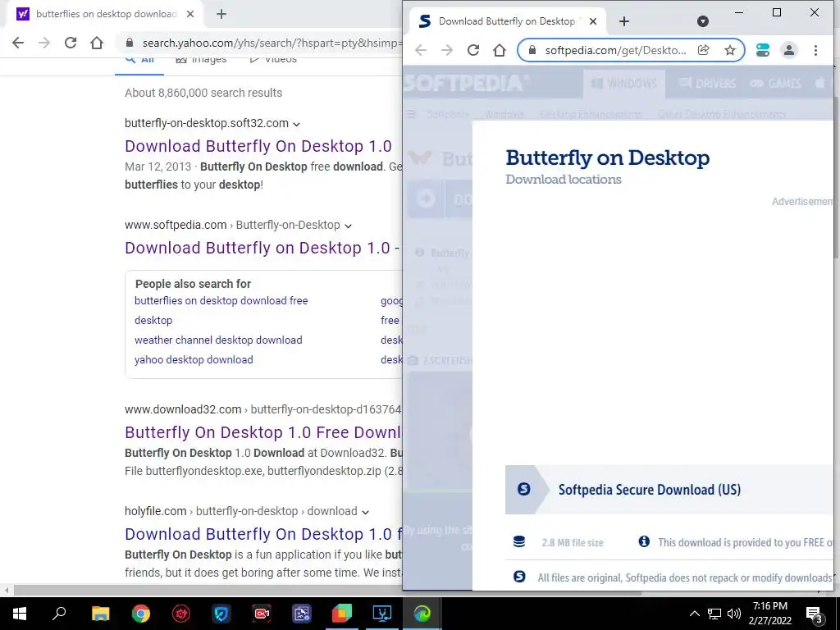840x630 pixels.
Task: Click the tab search dropdown circle icon
Action: [x=703, y=21]
